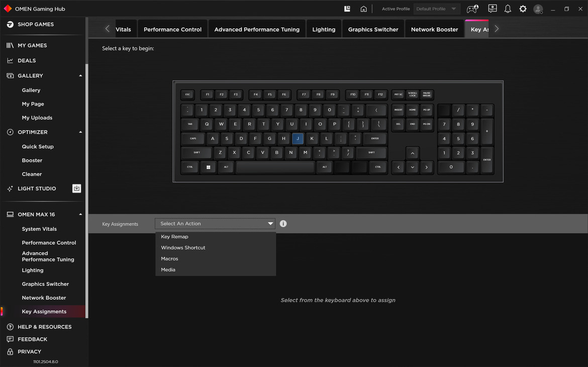Go to My Page under Gallery
Image resolution: width=588 pixels, height=367 pixels.
33,104
